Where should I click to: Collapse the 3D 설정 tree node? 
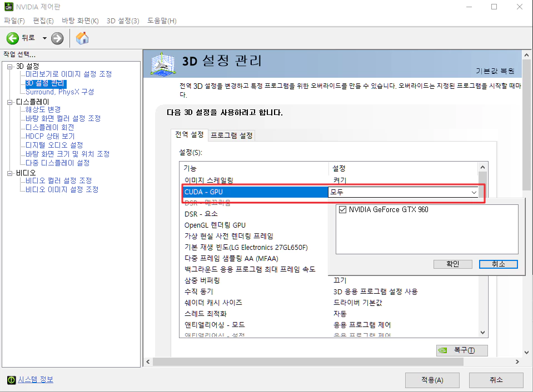tap(10, 67)
